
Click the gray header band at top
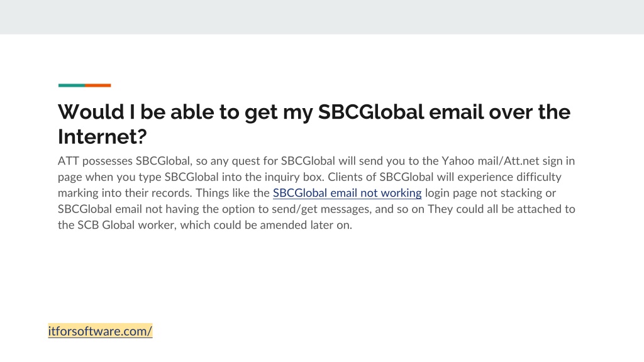click(x=322, y=17)
